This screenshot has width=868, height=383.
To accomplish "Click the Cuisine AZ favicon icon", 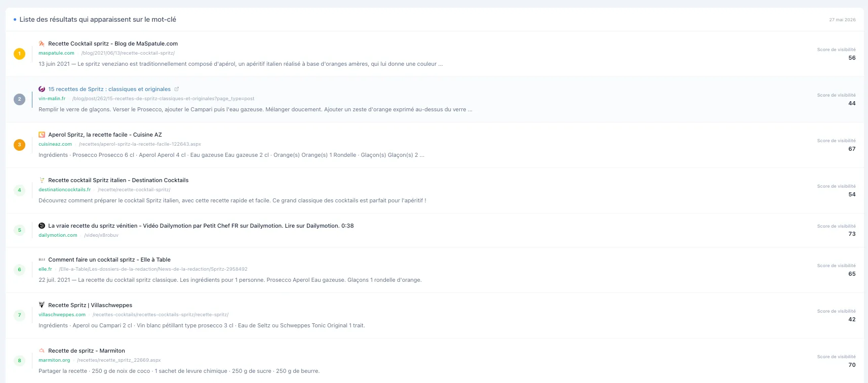I will point(42,135).
